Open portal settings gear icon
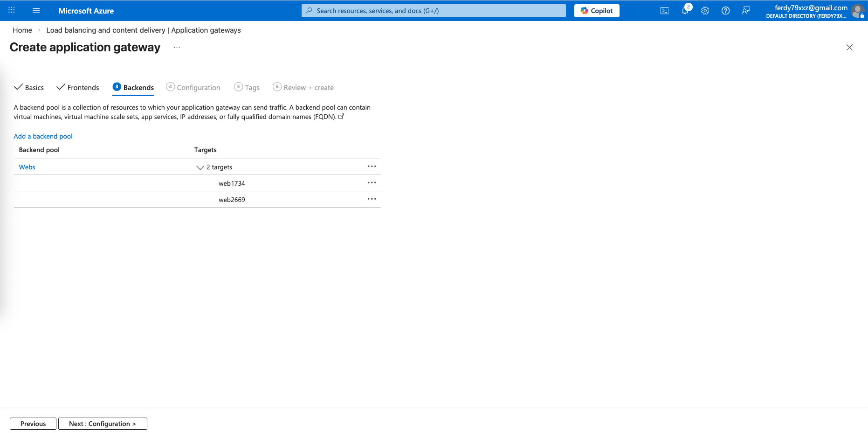The height and width of the screenshot is (433, 868). pos(705,11)
